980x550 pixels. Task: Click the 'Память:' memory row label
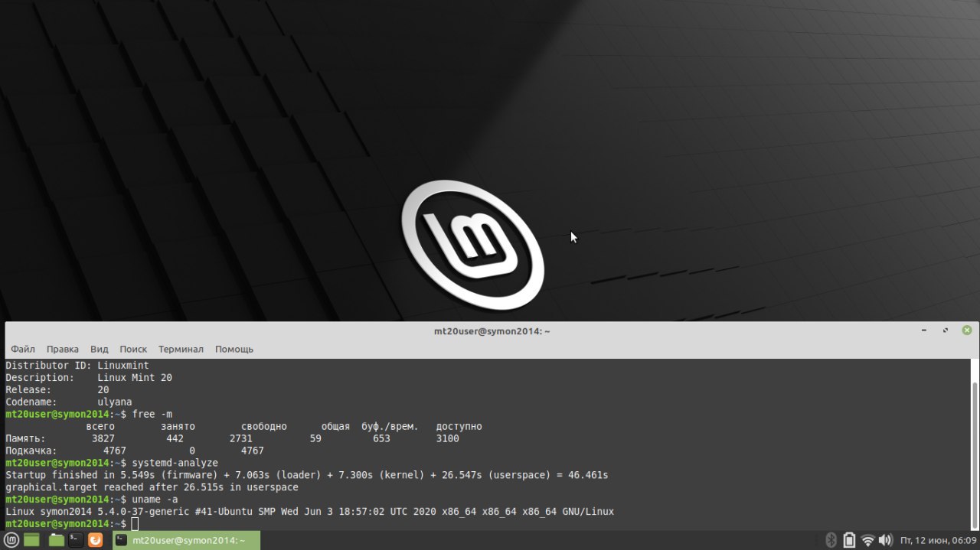coord(25,438)
